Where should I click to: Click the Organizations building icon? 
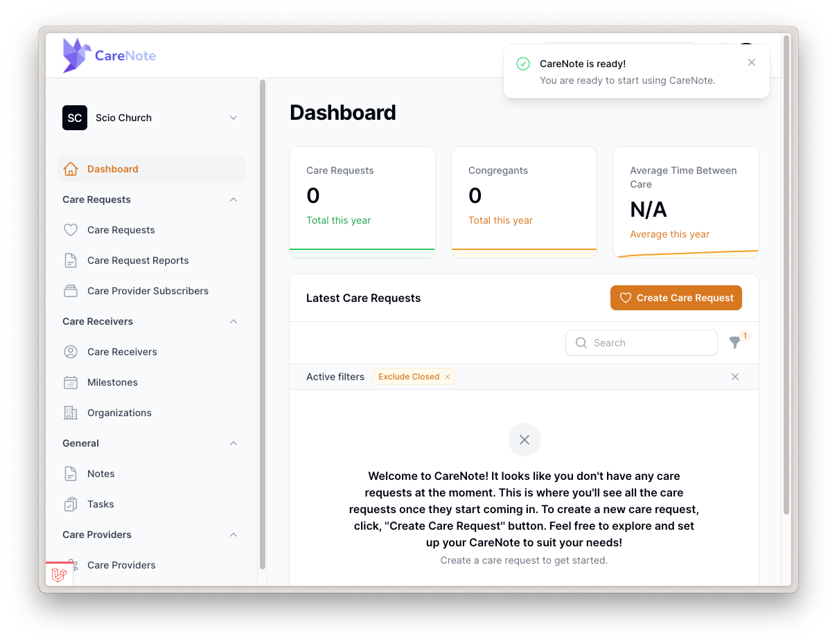pos(70,412)
